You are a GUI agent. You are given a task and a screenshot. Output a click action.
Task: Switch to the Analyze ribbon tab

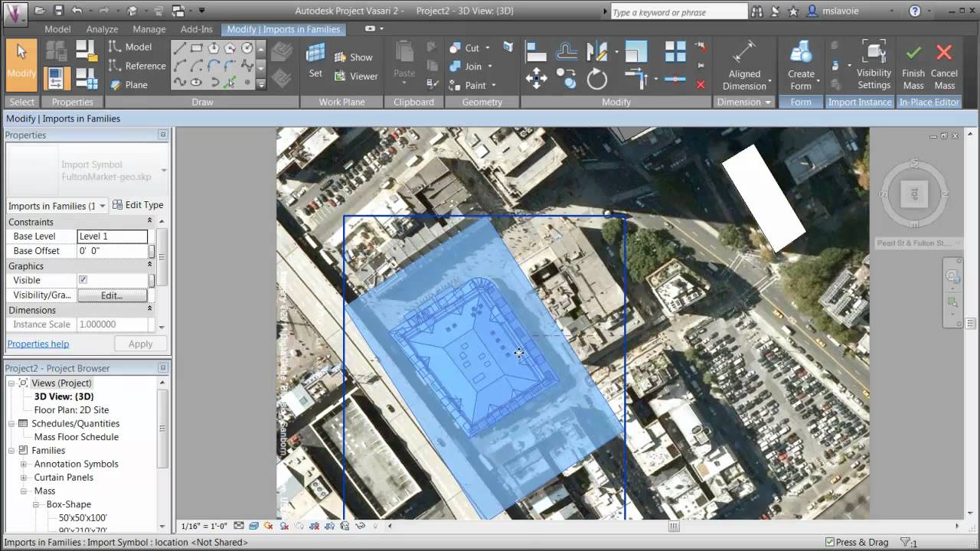coord(101,28)
